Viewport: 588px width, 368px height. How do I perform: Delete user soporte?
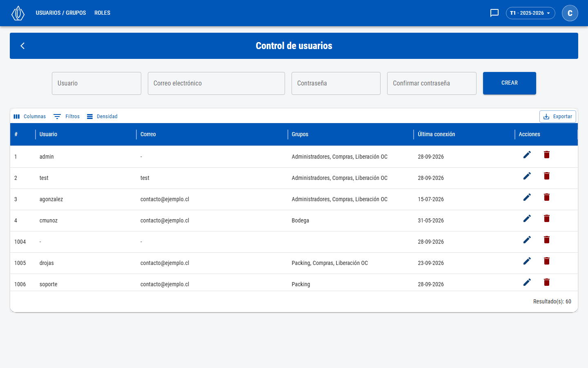pos(547,282)
